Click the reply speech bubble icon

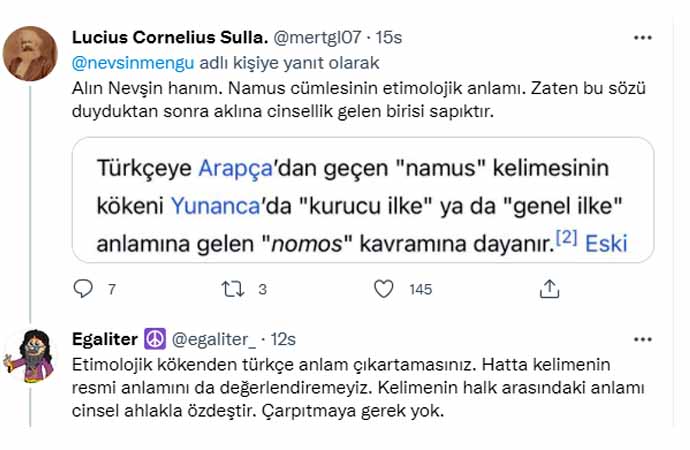84,289
